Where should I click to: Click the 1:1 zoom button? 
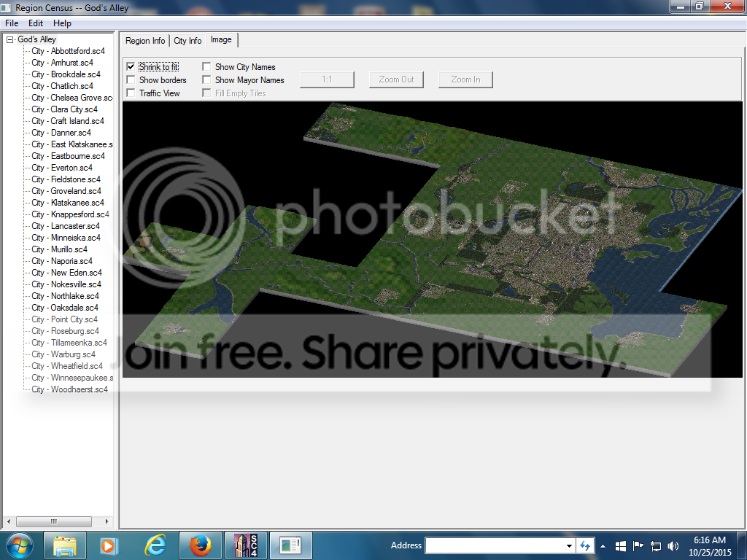click(x=327, y=79)
